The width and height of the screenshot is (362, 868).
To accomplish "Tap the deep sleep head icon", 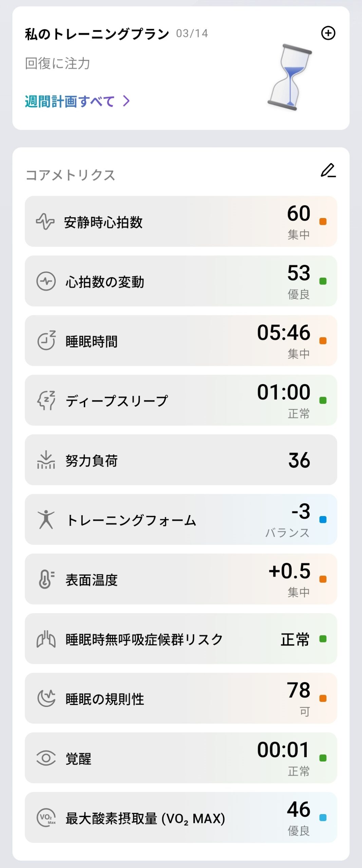I will [x=46, y=400].
